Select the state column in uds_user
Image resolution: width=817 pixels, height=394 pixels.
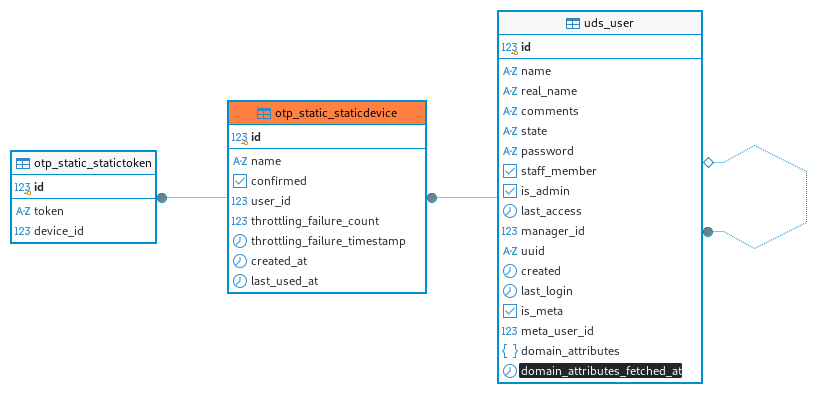(534, 131)
